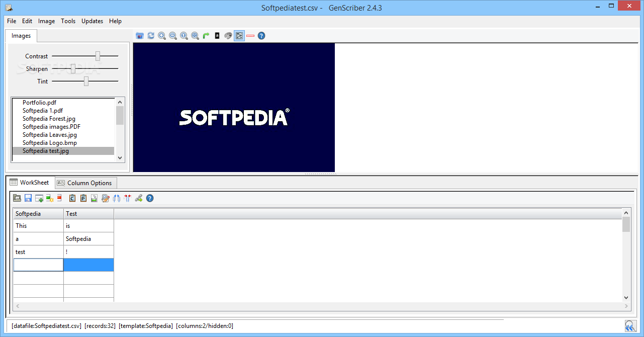Click the red rectangle highlighter icon

pyautogui.click(x=250, y=36)
